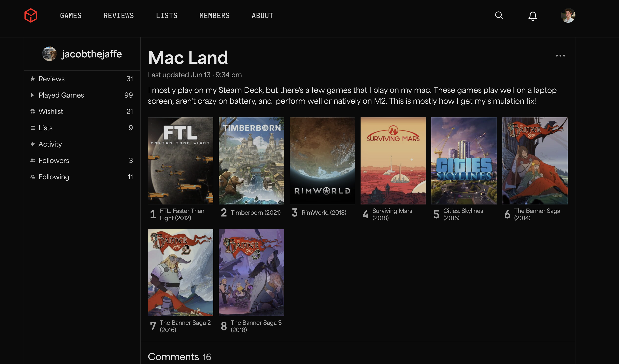
Task: Click the Reviews count 31
Action: click(x=129, y=79)
